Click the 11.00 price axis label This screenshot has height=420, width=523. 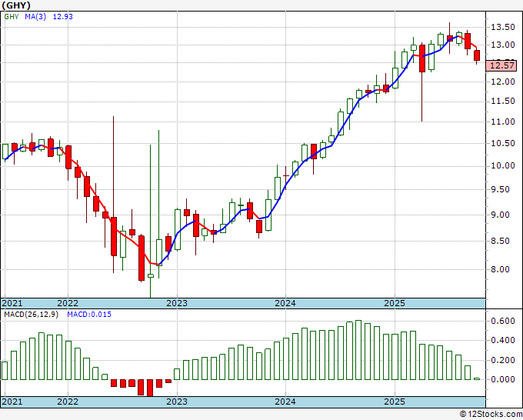tap(503, 122)
